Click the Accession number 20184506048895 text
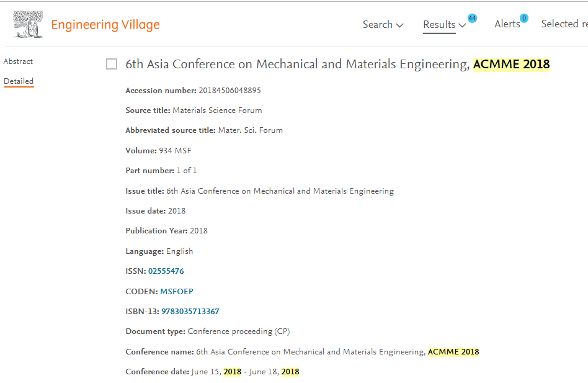 [x=229, y=91]
